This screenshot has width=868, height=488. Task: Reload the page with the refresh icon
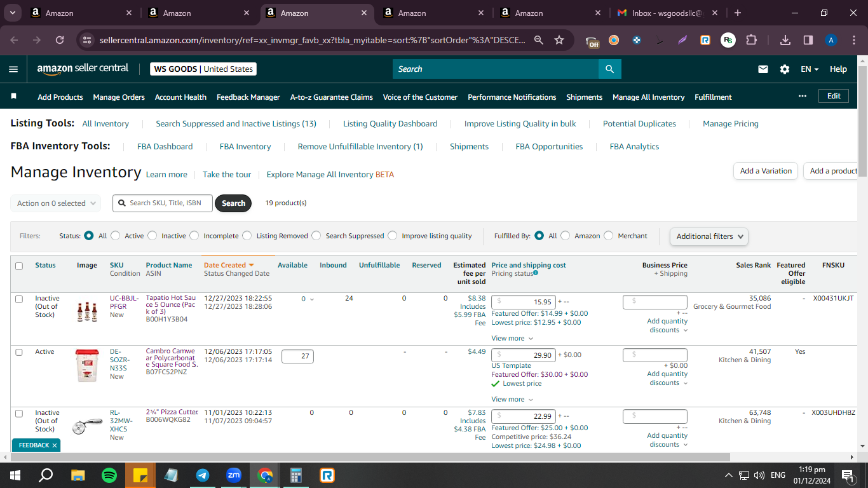[60, 40]
